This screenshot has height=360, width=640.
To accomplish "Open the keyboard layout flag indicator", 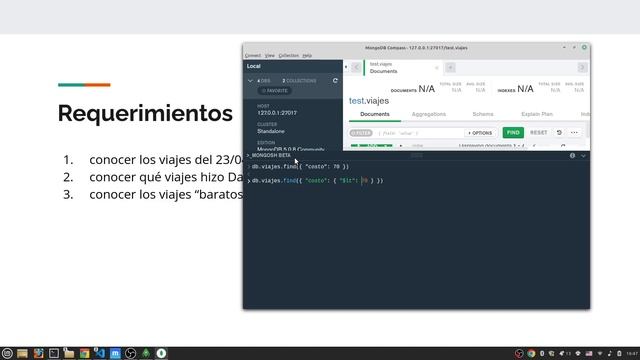I will tap(589, 353).
